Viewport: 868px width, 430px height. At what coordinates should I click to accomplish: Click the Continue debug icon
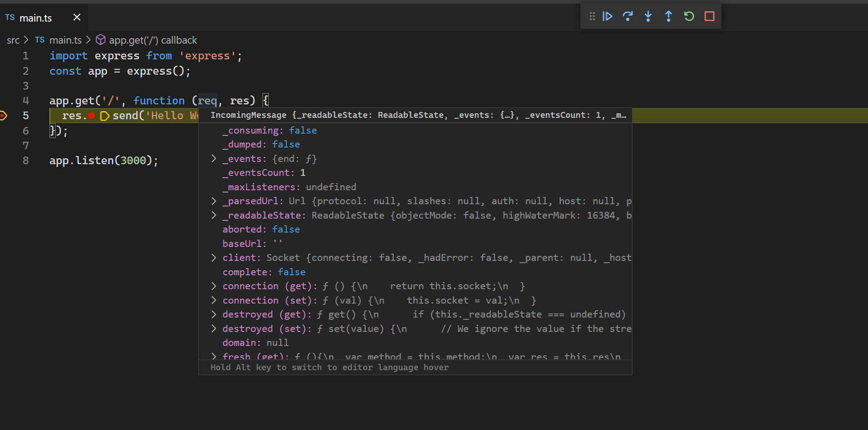pyautogui.click(x=607, y=16)
